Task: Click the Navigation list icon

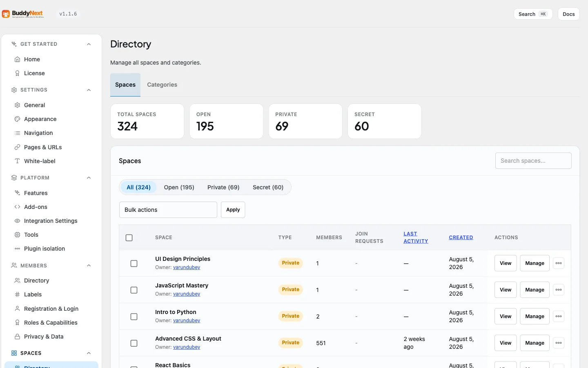Action: pos(17,133)
